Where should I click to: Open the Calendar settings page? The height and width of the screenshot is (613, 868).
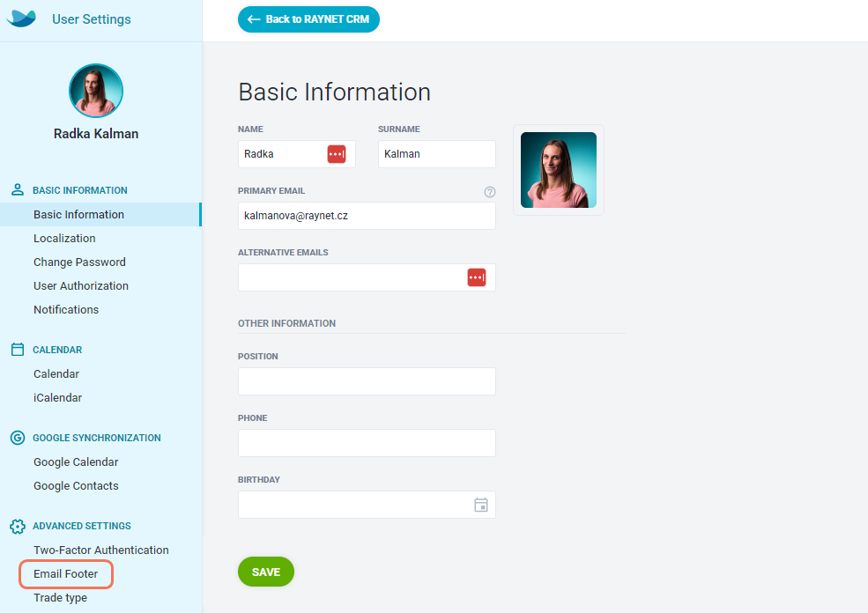(x=56, y=373)
